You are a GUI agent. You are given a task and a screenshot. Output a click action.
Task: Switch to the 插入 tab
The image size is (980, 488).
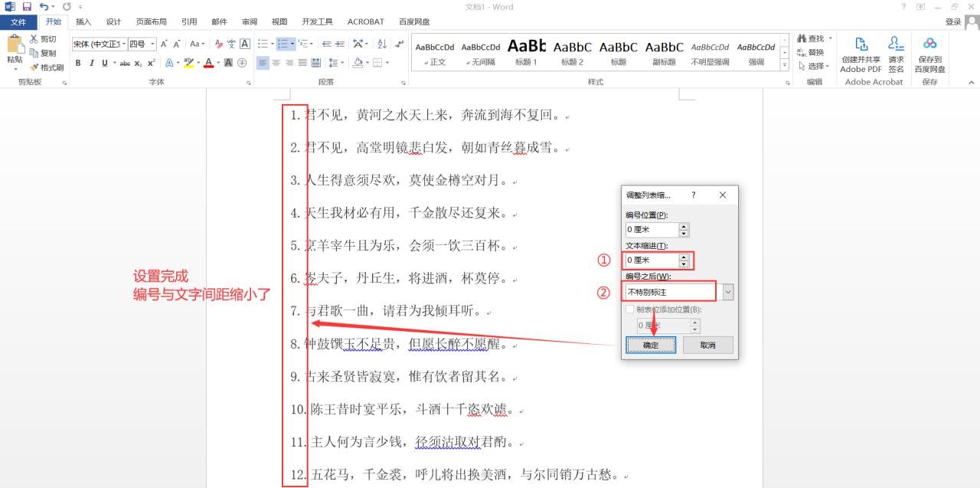(x=83, y=21)
